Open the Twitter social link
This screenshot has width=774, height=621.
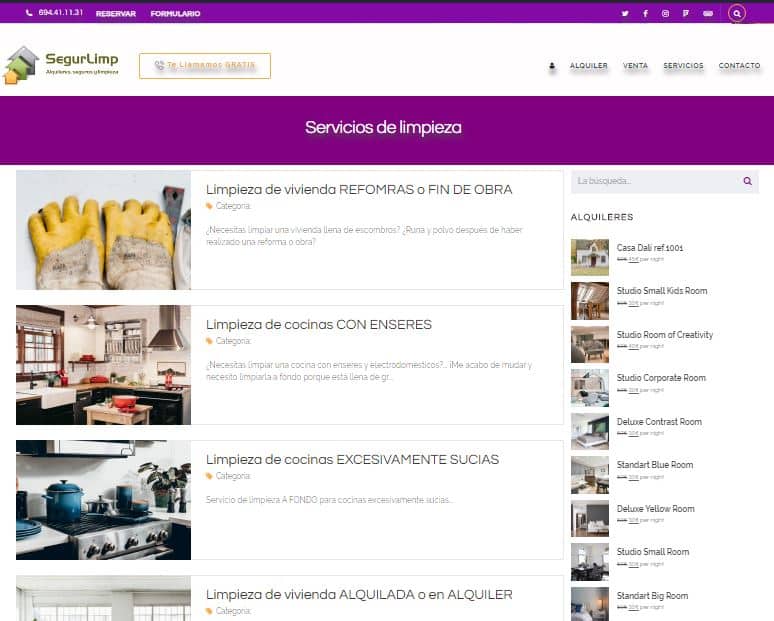point(625,14)
